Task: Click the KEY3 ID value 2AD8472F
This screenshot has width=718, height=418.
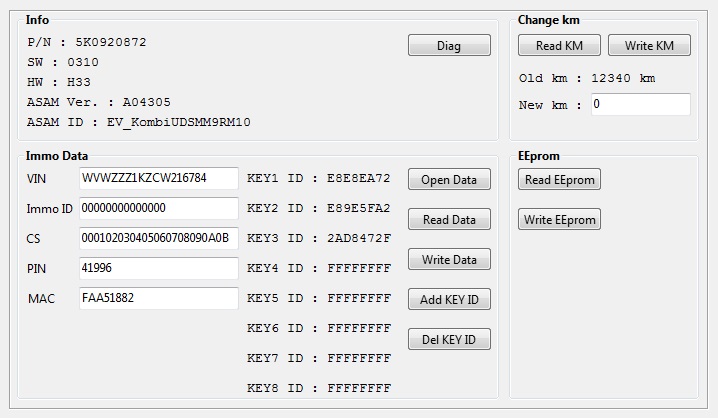Action: point(358,239)
